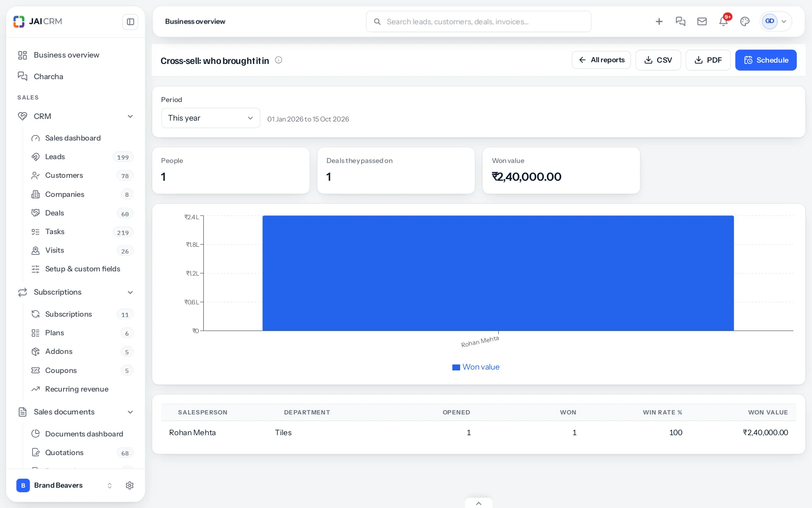The image size is (812, 508).
Task: Open workspace settings gear icon
Action: 130,486
